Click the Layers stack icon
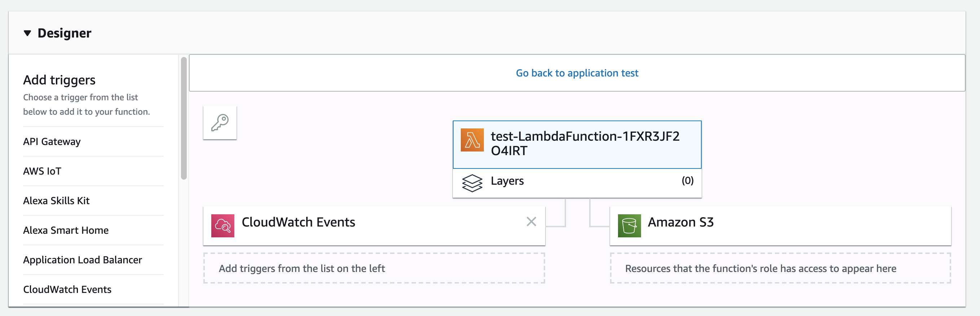This screenshot has width=980, height=316. click(x=472, y=183)
